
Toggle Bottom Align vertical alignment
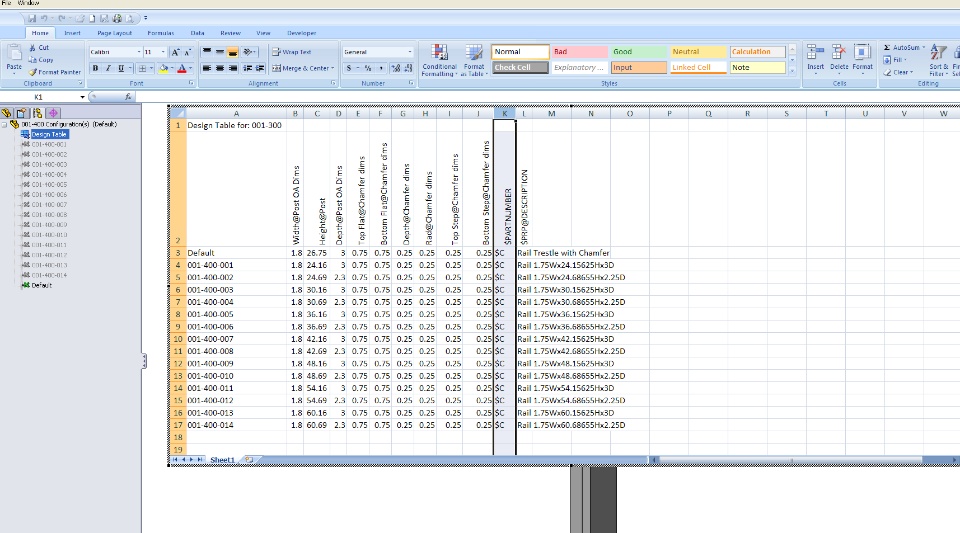click(233, 52)
